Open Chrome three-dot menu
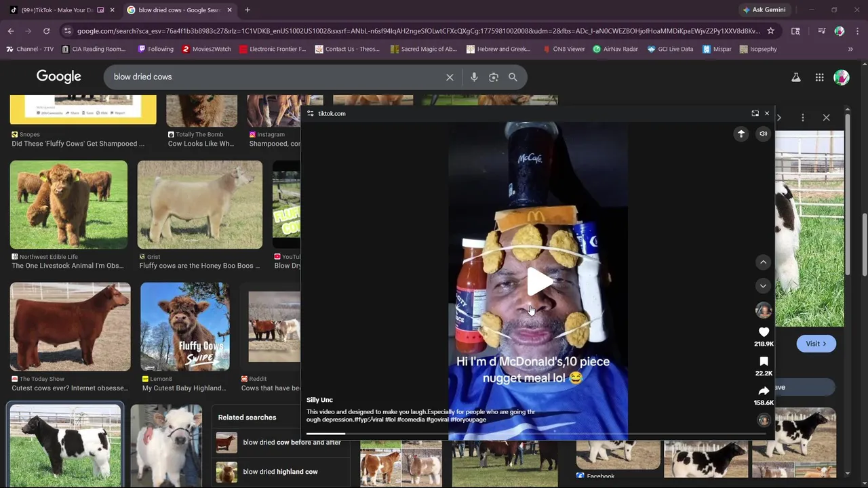Screen dimensions: 868x488 [857, 31]
